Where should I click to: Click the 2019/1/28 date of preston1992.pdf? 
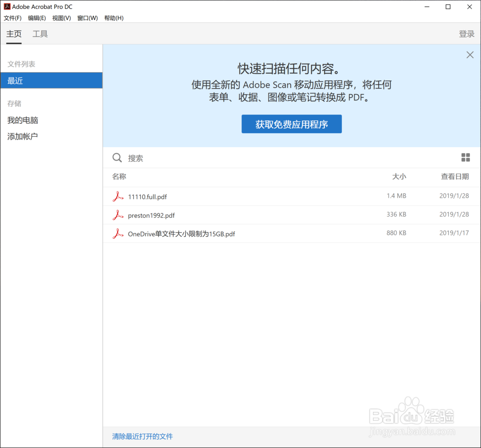tap(454, 214)
